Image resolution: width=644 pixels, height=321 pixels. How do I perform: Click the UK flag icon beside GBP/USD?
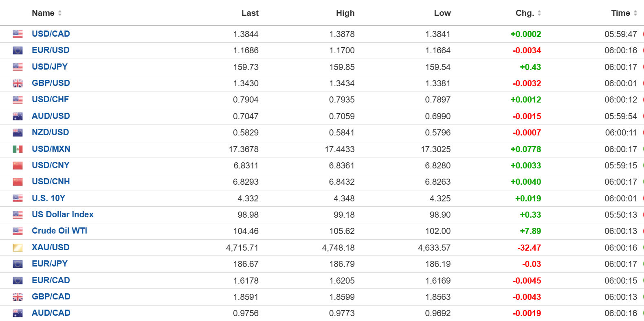point(18,83)
